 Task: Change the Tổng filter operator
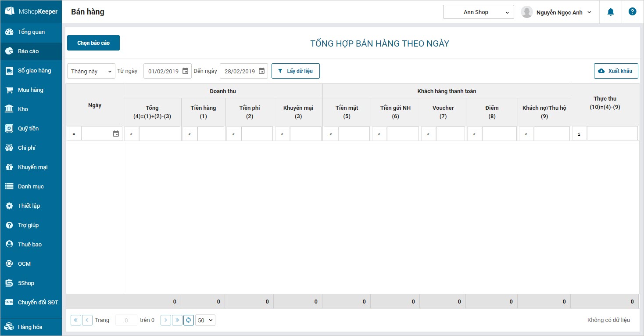pyautogui.click(x=131, y=134)
